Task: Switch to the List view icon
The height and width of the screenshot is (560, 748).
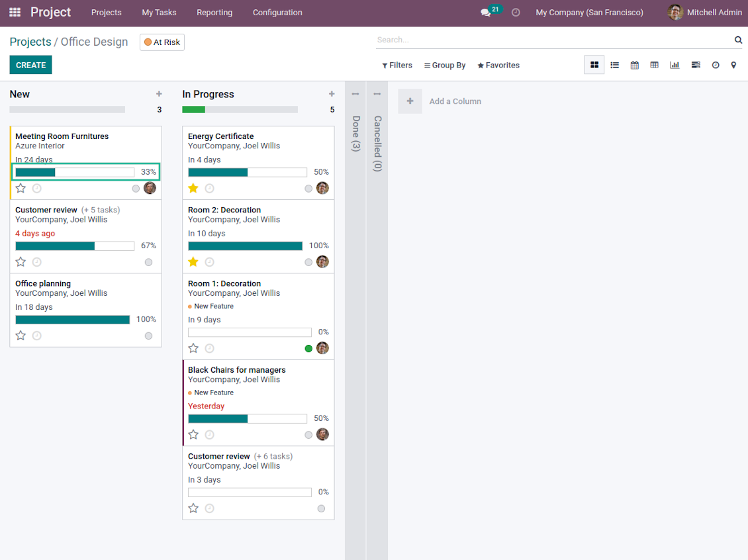Action: pyautogui.click(x=614, y=65)
